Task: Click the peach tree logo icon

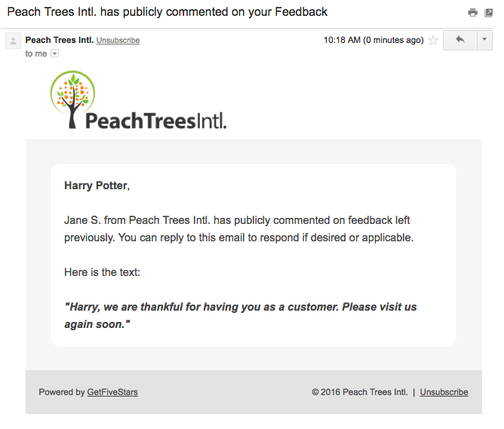Action: pyautogui.click(x=72, y=99)
